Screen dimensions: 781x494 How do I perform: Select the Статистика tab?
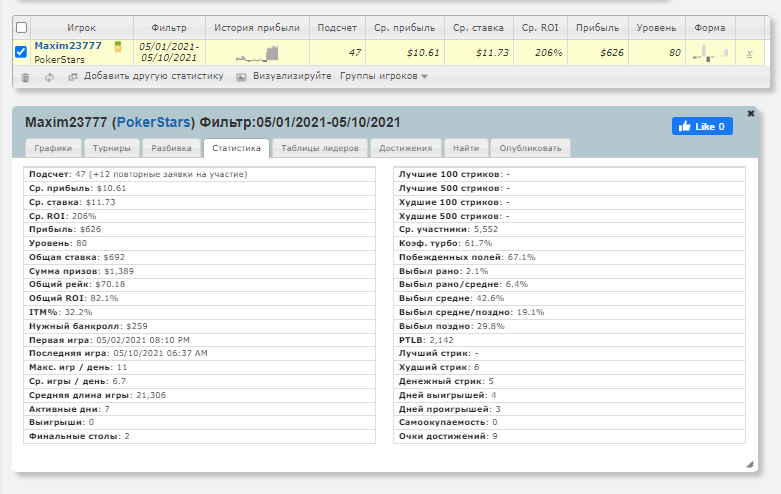pyautogui.click(x=236, y=148)
